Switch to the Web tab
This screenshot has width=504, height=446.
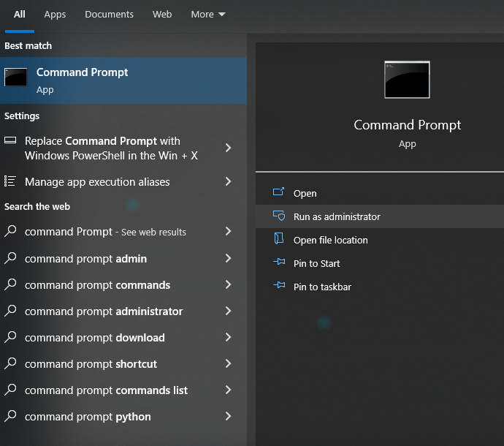162,15
